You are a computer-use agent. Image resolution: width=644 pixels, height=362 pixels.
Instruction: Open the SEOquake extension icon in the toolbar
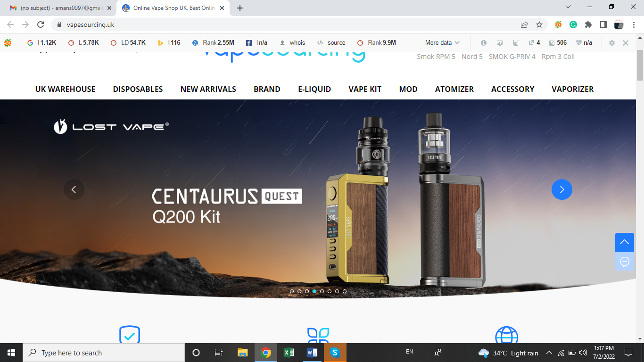pos(558,25)
